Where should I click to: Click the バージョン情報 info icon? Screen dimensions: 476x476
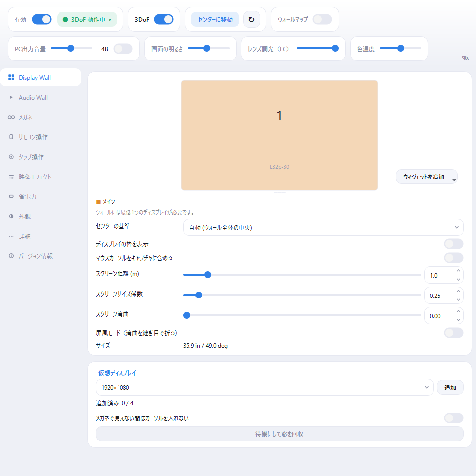click(11, 256)
